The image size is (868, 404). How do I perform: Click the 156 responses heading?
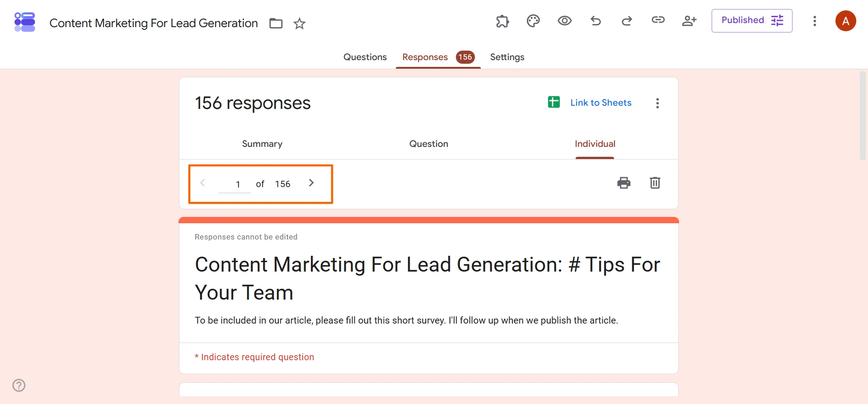coord(253,103)
